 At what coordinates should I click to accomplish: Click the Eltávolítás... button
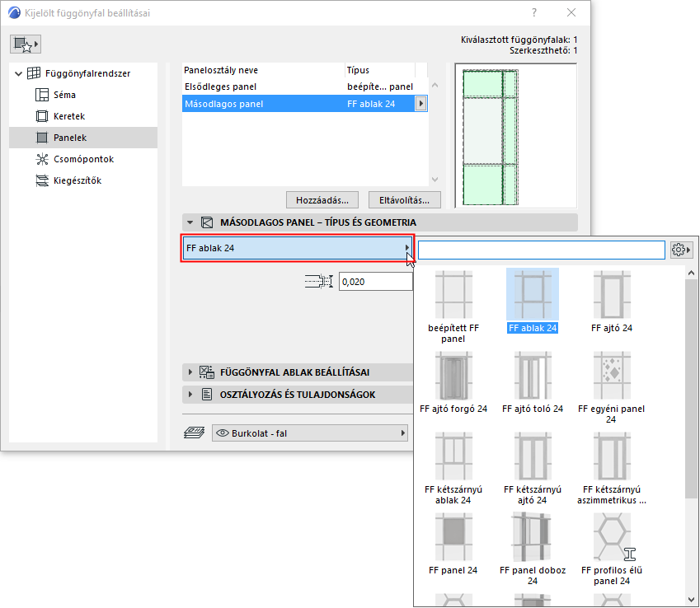pyautogui.click(x=405, y=200)
